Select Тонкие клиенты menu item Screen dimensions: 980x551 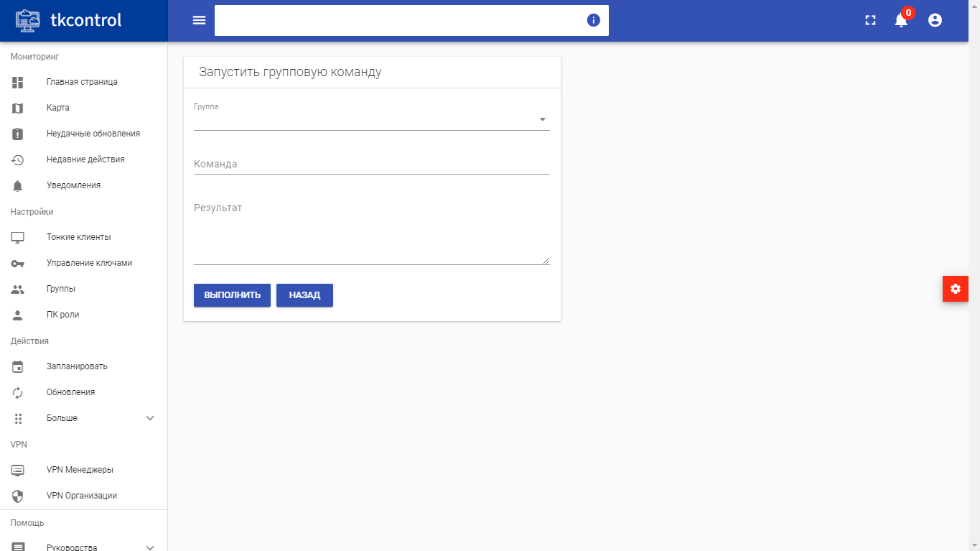[78, 237]
